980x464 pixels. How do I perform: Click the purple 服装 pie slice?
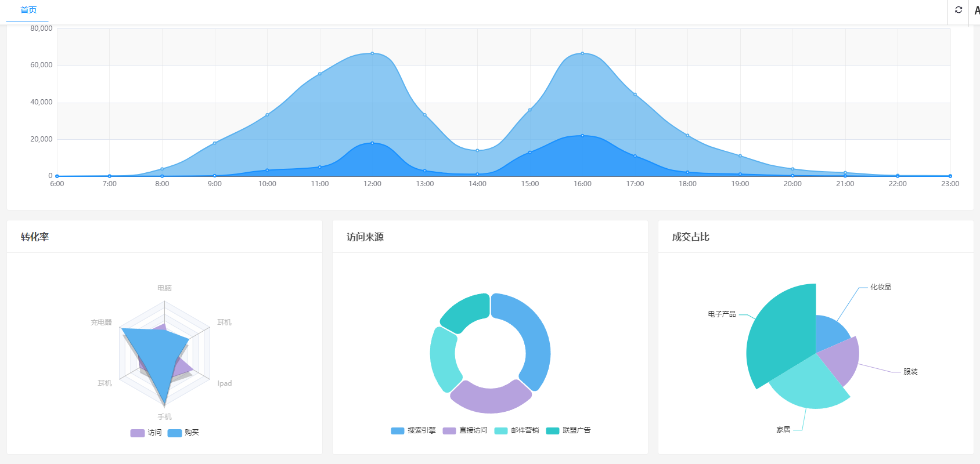tap(842, 360)
